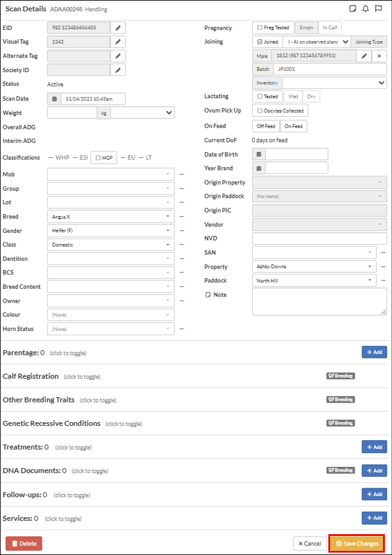Click the sticky note icon in header

[353, 9]
